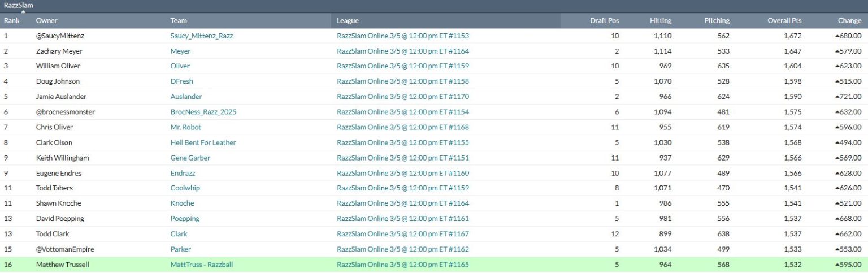Select owner name Todd Tabers
The width and height of the screenshot is (868, 273).
point(54,188)
